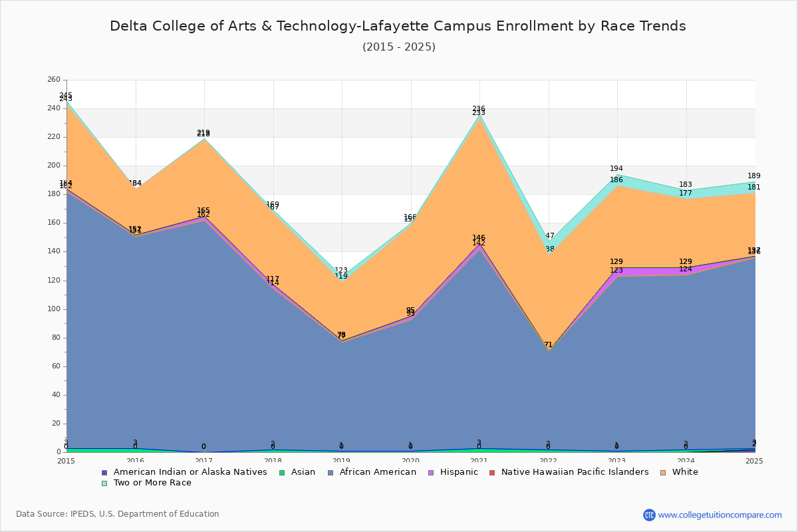Click the 183 data label for 2024
This screenshot has height=532, width=798.
click(686, 185)
